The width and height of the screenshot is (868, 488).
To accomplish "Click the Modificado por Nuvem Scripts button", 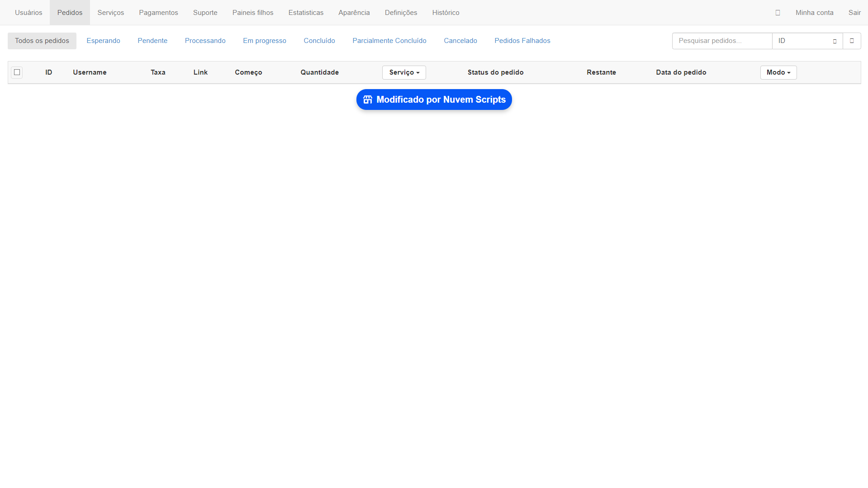I will [434, 99].
